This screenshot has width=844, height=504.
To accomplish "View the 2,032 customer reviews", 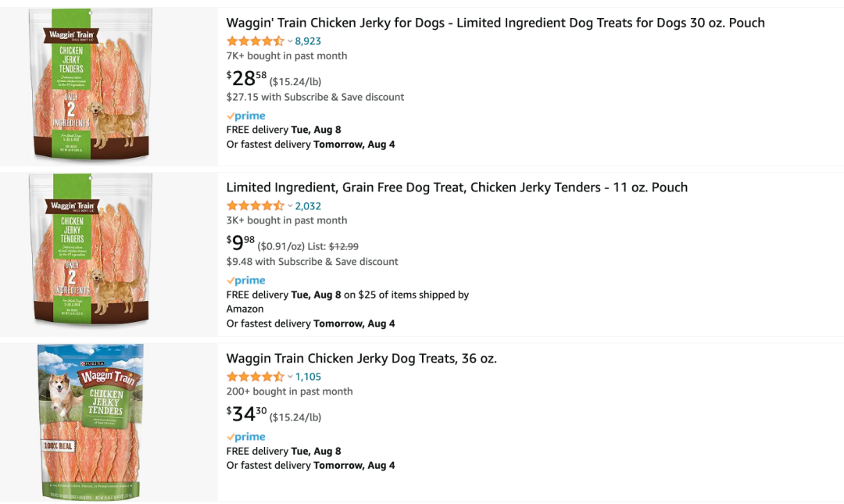I will [308, 206].
